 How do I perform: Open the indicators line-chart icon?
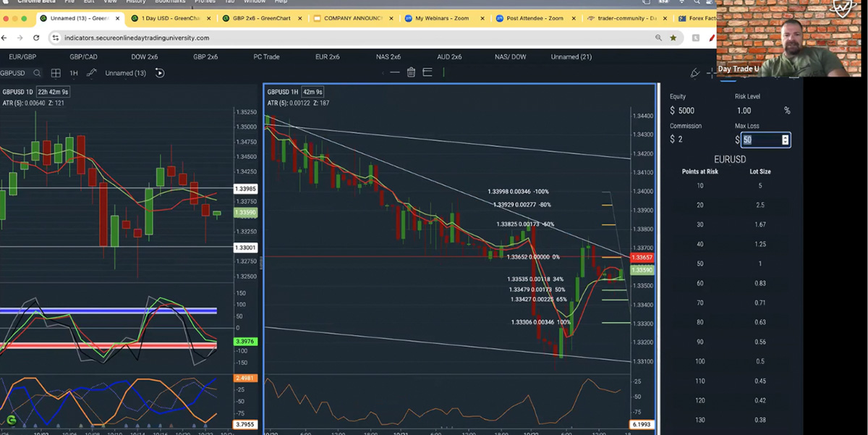click(91, 73)
